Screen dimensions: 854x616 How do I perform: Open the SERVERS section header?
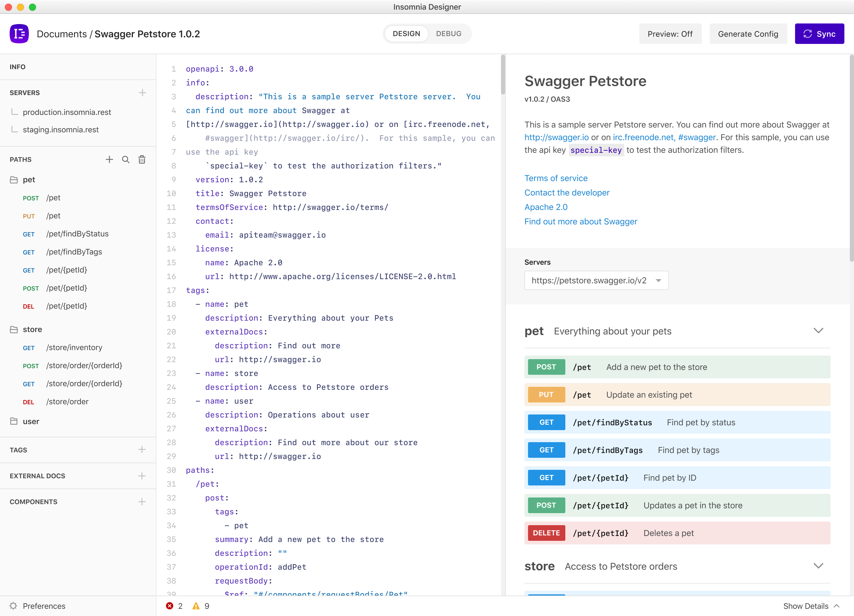(25, 93)
